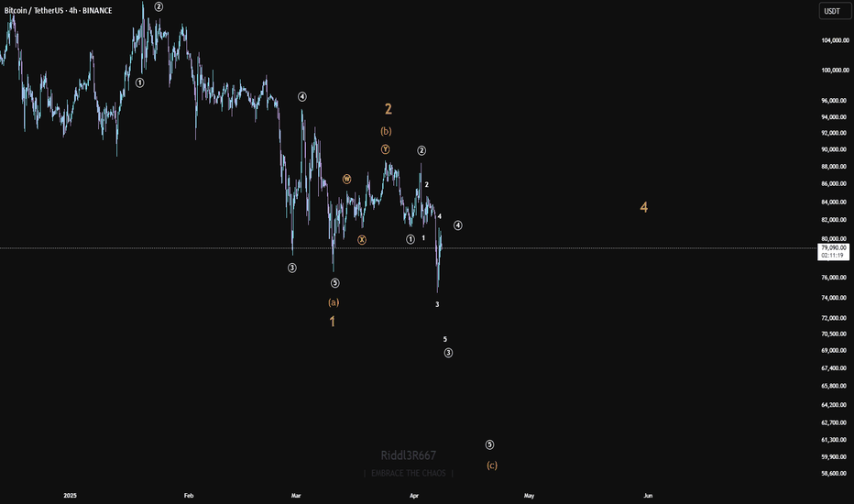Click the 92,000.00 price axis label
The image size is (854, 504).
[835, 133]
